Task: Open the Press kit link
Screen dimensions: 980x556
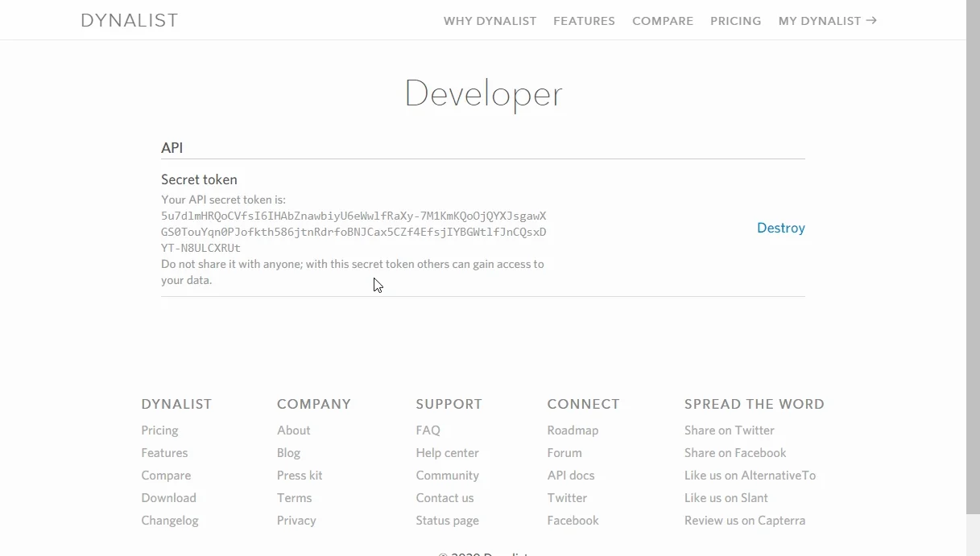Action: point(300,476)
